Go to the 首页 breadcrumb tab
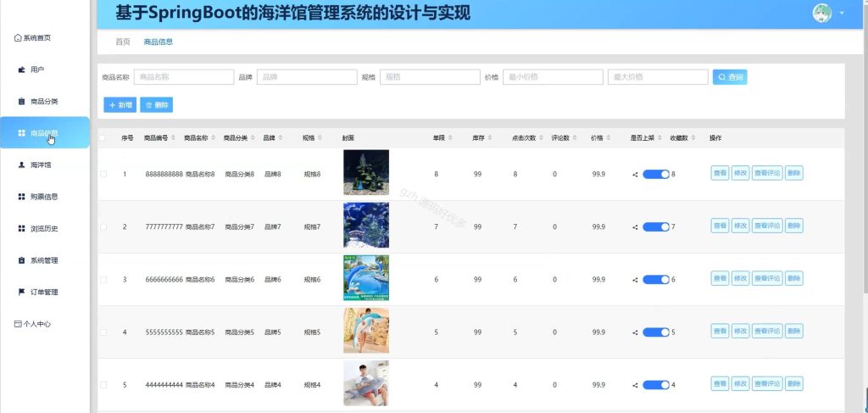The image size is (868, 413). (123, 42)
